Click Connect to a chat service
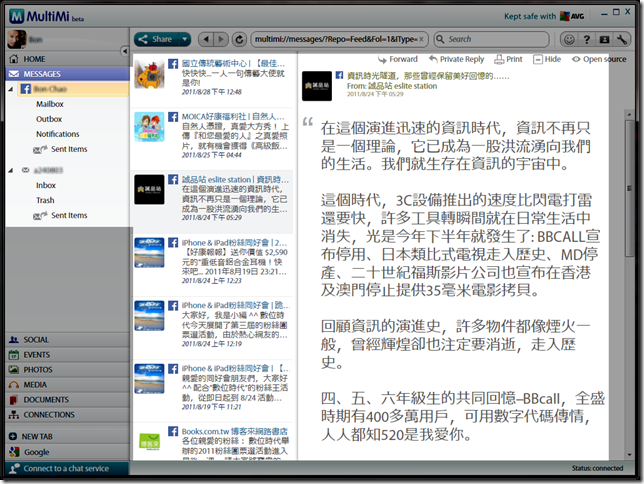This screenshot has height=484, width=644. pyautogui.click(x=66, y=468)
